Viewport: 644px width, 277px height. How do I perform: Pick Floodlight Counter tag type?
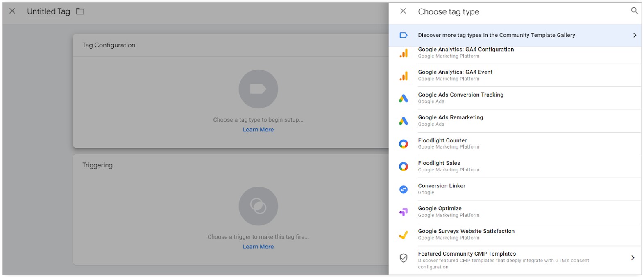click(515, 144)
